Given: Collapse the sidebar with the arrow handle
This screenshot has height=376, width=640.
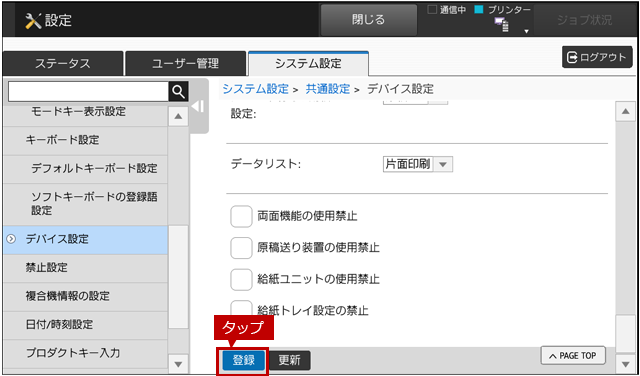Looking at the screenshot, I should (x=198, y=107).
